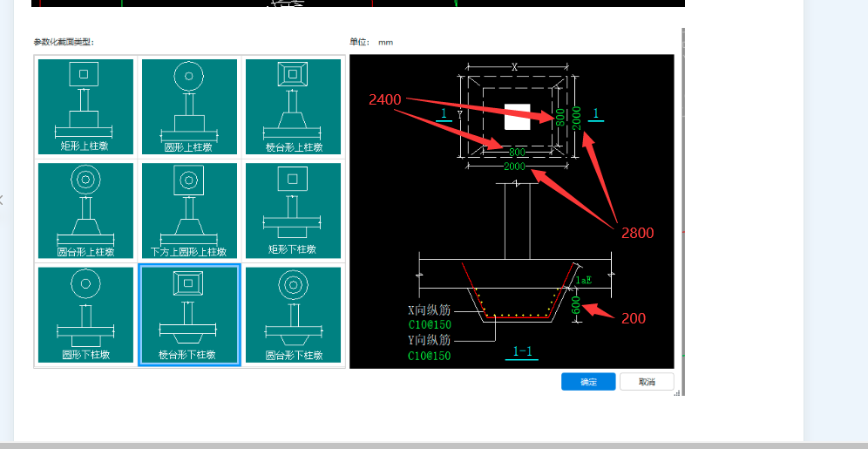
Task: Edit the X向纵筋 C10@150 rebar value
Action: pyautogui.click(x=430, y=325)
